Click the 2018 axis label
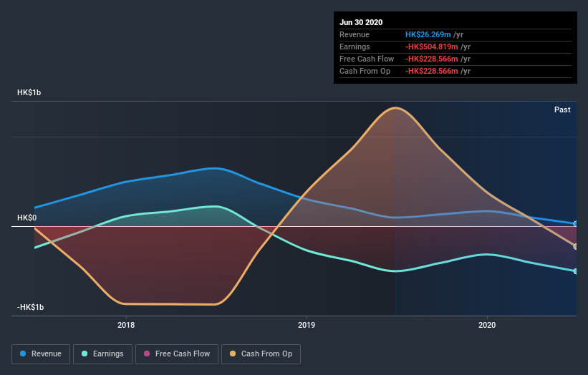 click(x=126, y=325)
